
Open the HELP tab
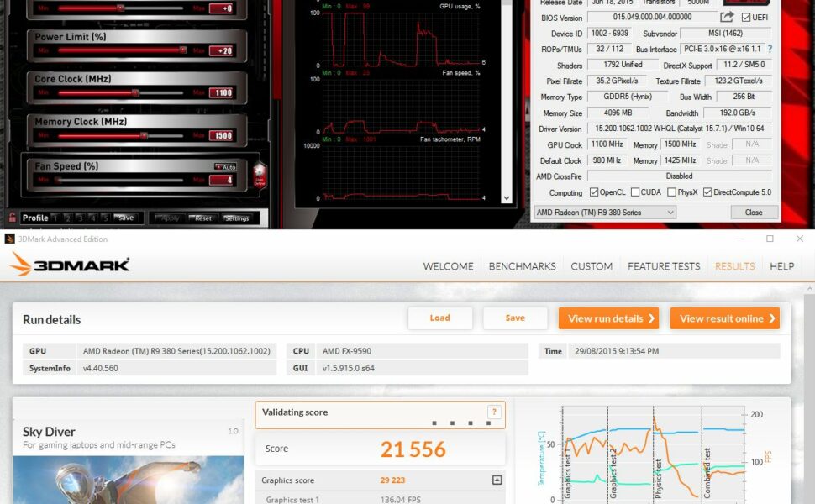[781, 266]
